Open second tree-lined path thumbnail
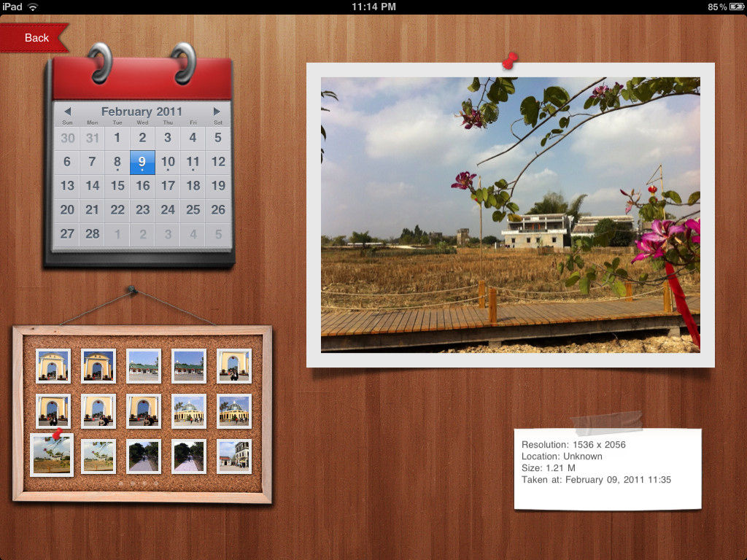Screen dimensions: 747x560 click(x=189, y=456)
